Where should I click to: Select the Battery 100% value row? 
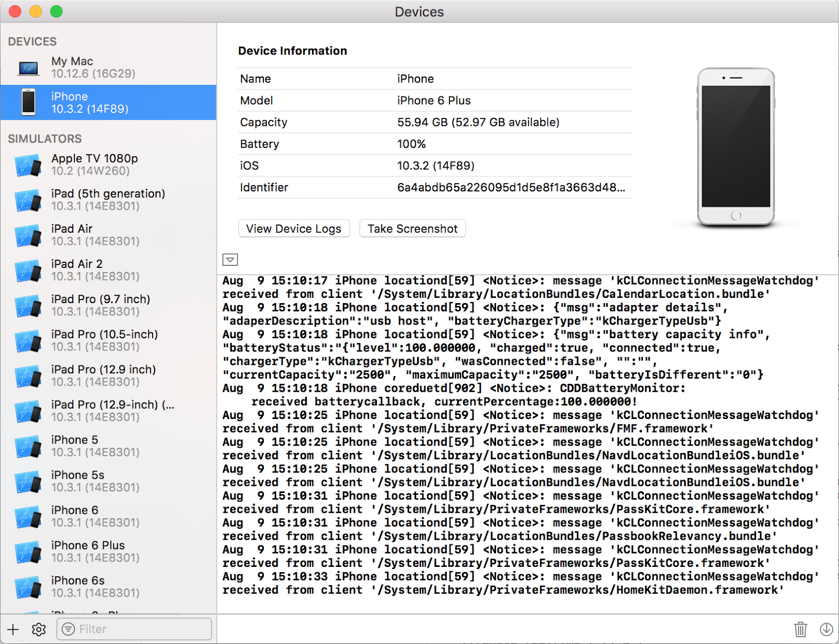coord(412,144)
